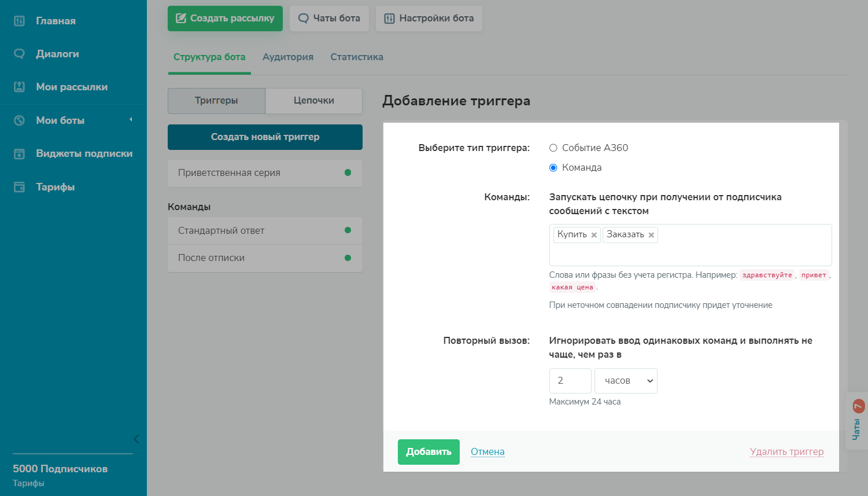
Task: Switch to the Цепочки tab
Action: coord(313,101)
